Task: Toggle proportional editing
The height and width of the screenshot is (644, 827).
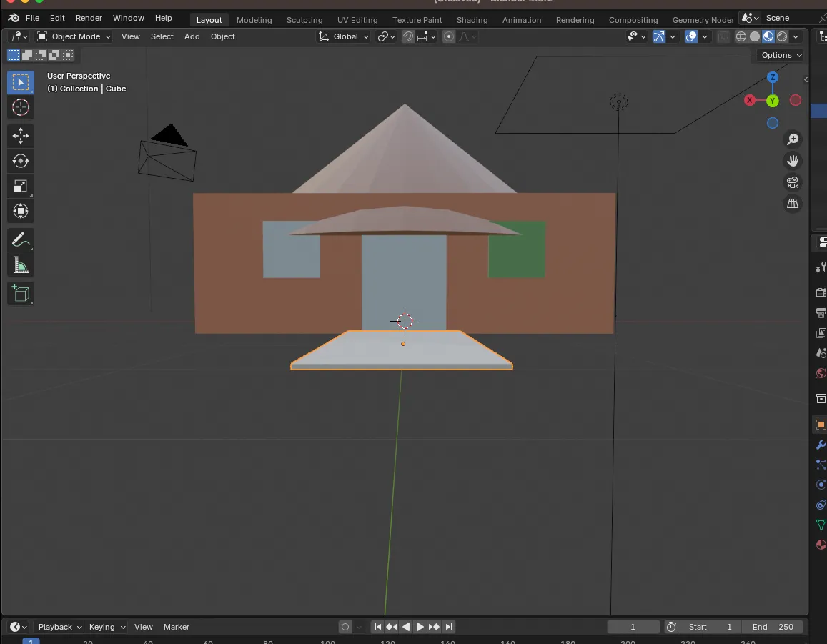Action: [x=449, y=36]
